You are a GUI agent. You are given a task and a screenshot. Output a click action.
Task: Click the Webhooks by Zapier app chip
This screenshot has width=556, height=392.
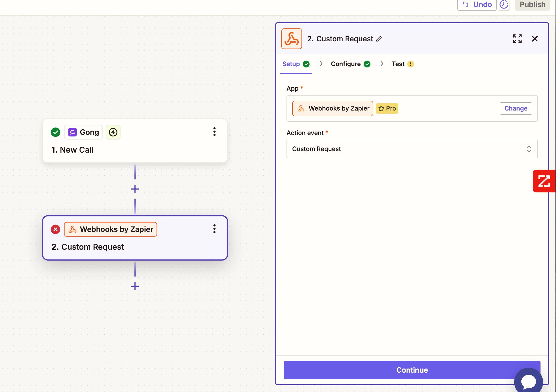pyautogui.click(x=332, y=108)
